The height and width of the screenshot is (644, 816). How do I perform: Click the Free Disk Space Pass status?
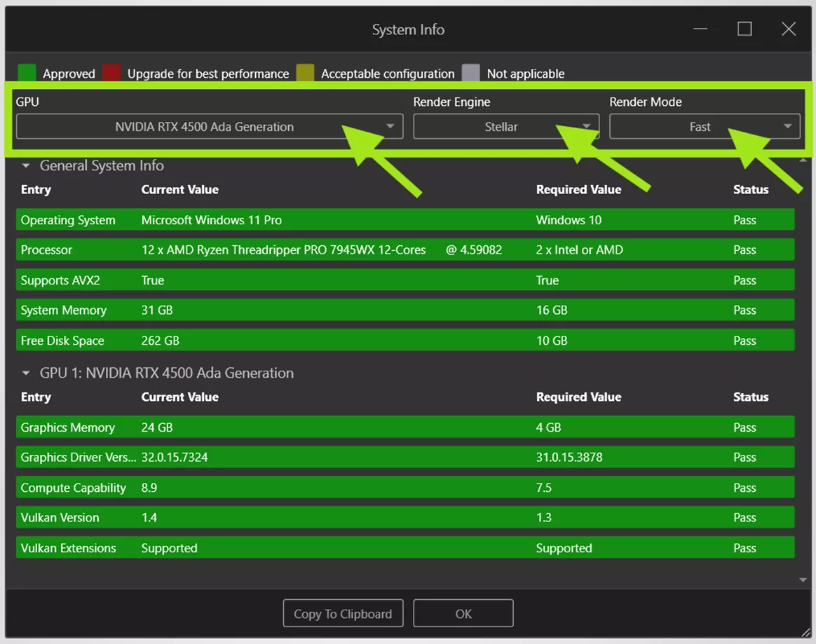coord(744,340)
